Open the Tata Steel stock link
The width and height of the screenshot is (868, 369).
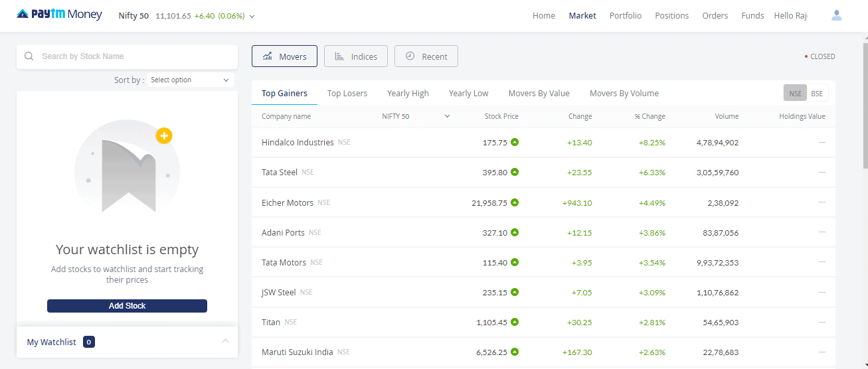pos(280,173)
